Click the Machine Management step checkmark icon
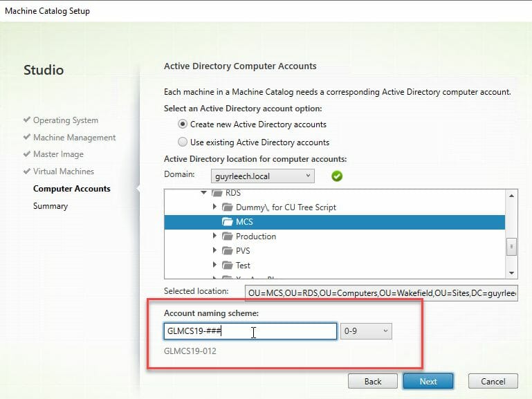The height and width of the screenshot is (399, 532). click(27, 137)
